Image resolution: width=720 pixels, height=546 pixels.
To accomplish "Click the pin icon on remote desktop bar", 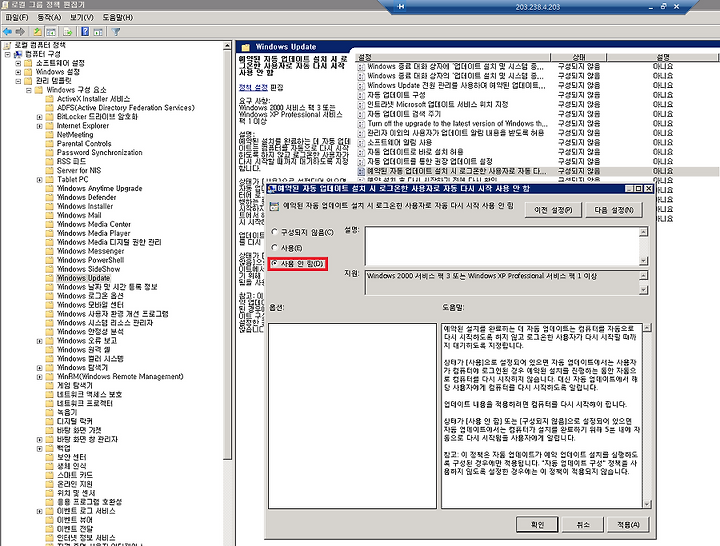I will click(401, 6).
